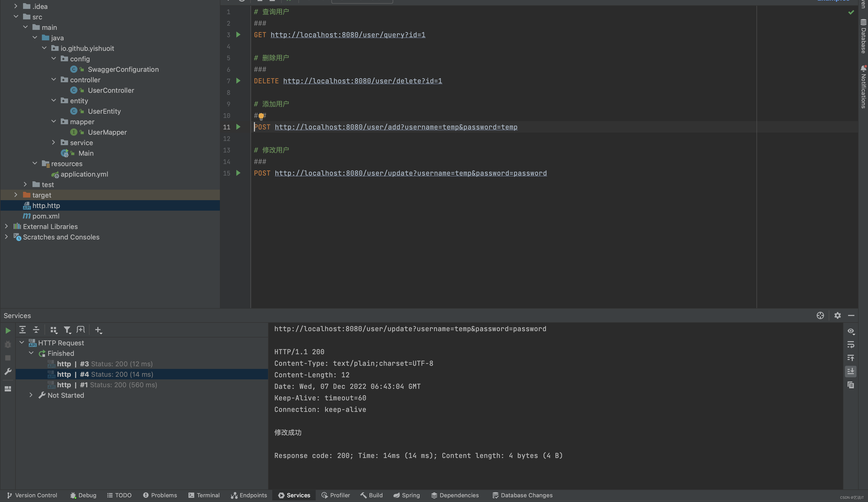Expand the .idea folder
Viewport: 868px width, 502px height.
click(x=15, y=6)
